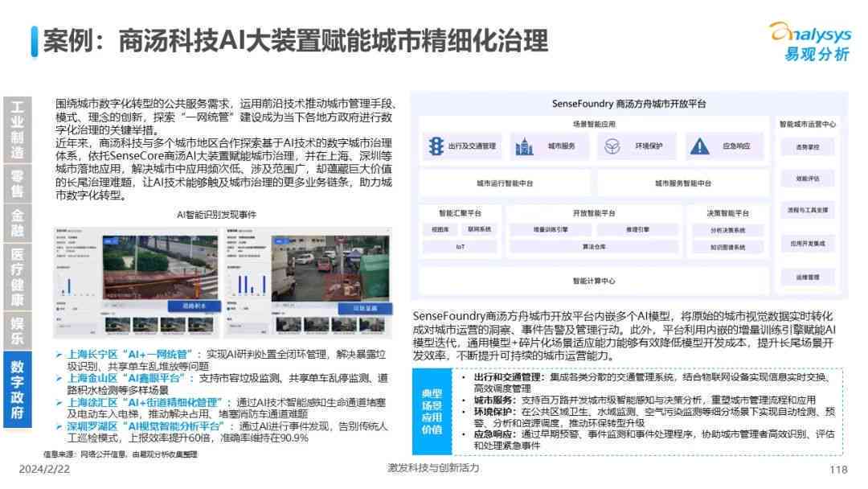Click the date 2024/2/22 in footer
This screenshot has height=489, width=868.
tap(44, 470)
